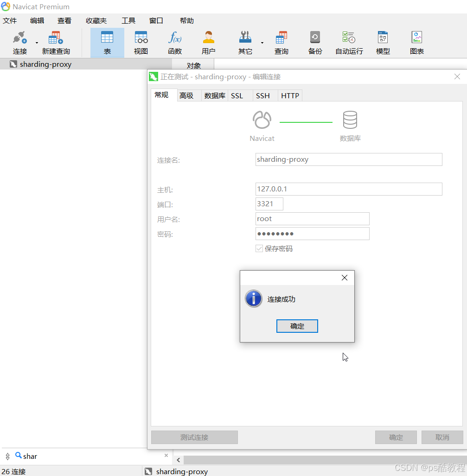Image resolution: width=467 pixels, height=476 pixels.
Task: Switch to the Advanced (高级) tab
Action: coord(189,95)
